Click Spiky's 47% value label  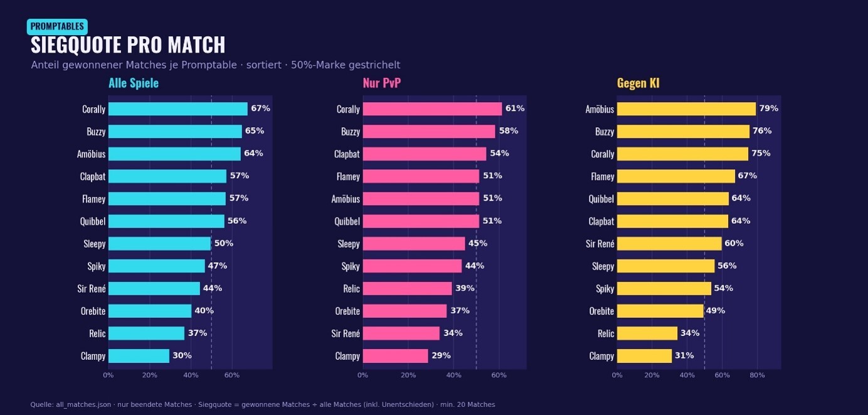click(x=218, y=266)
